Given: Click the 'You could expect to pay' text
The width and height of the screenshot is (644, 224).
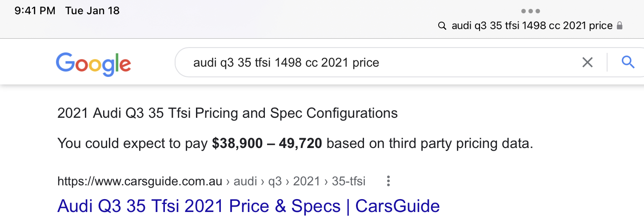Looking at the screenshot, I should [x=132, y=144].
